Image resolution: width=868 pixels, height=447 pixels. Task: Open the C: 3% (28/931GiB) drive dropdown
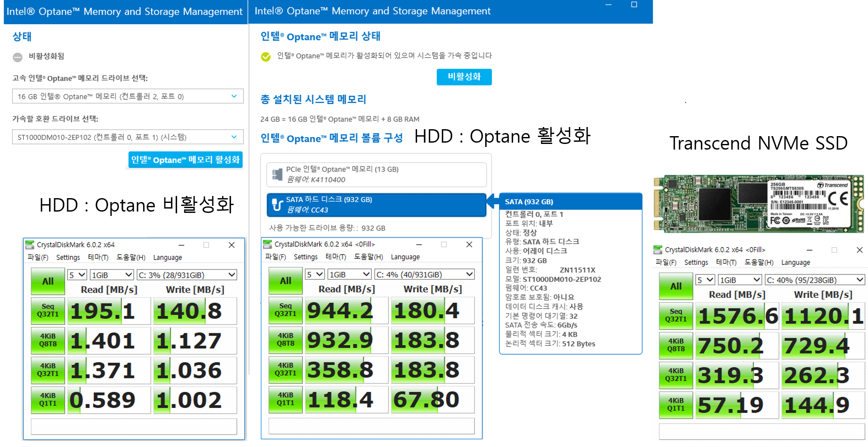click(x=187, y=275)
